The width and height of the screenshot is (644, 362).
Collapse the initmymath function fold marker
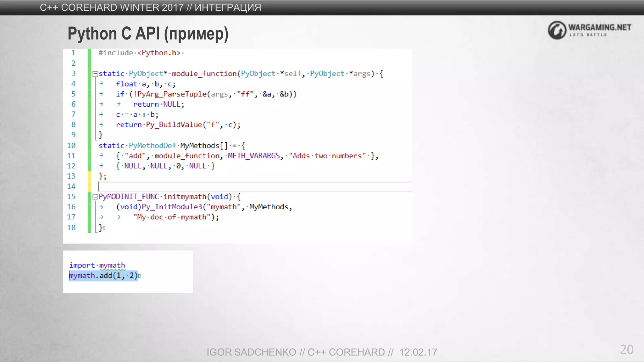tap(95, 197)
